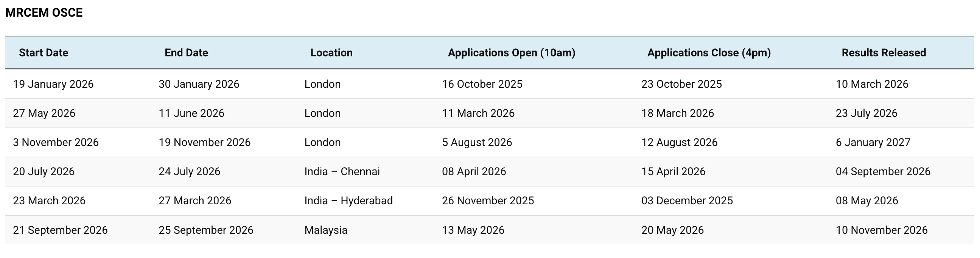Click the Applications Open (10am) header
980x258 pixels.
point(511,53)
